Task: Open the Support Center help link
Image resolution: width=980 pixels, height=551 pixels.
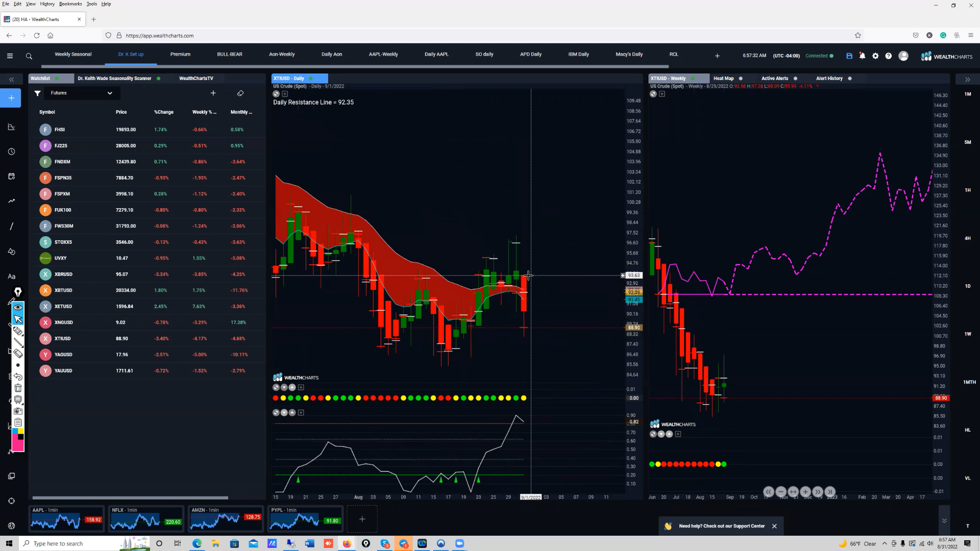Action: (722, 526)
